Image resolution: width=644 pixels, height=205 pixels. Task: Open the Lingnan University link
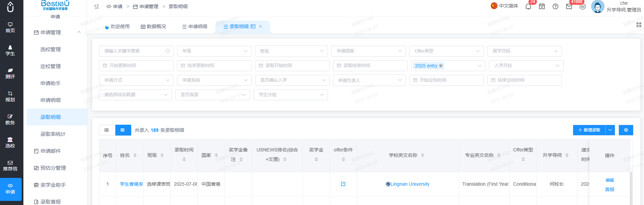410,184
